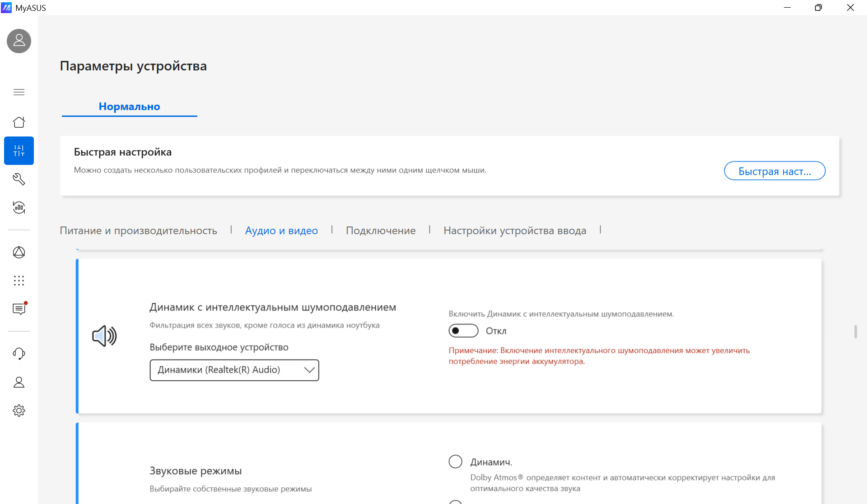Viewport: 867px width, 504px height.
Task: Open Настройки устройства ввода section
Action: [x=515, y=231]
